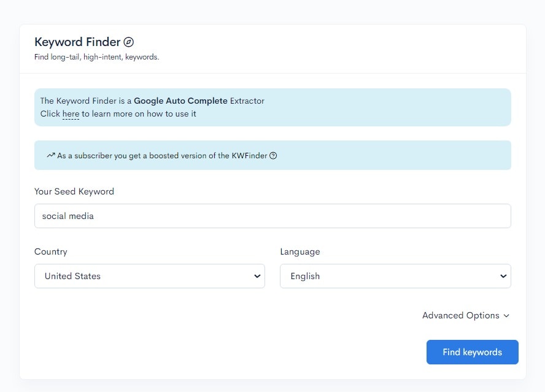Click the chevron arrow on the Country selector
545x392 pixels.
tap(258, 276)
